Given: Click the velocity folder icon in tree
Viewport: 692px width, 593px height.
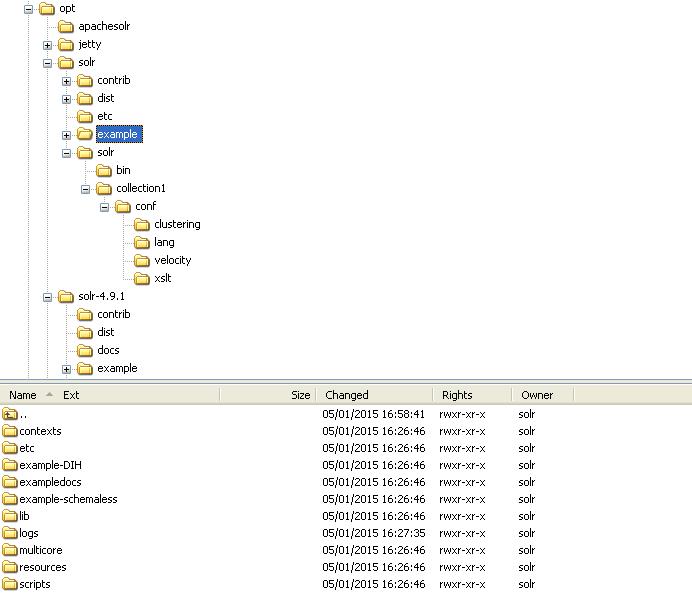Looking at the screenshot, I should (x=142, y=260).
